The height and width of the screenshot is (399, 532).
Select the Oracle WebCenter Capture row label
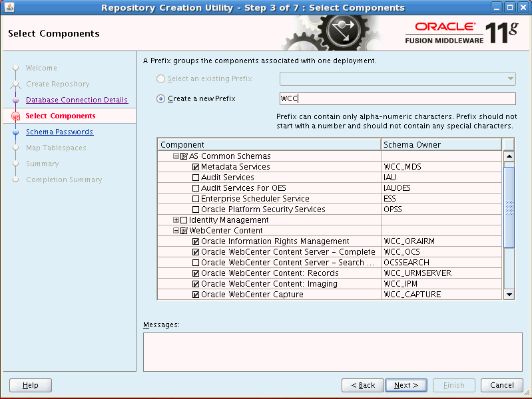[252, 295]
